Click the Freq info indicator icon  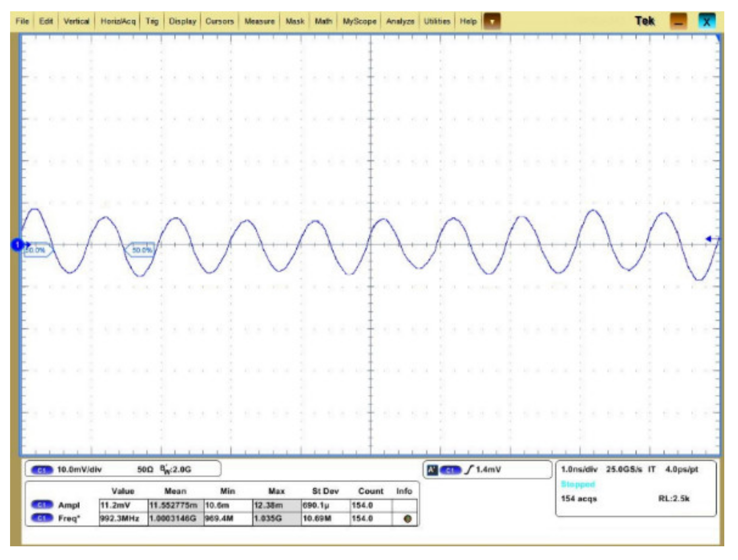point(407,519)
